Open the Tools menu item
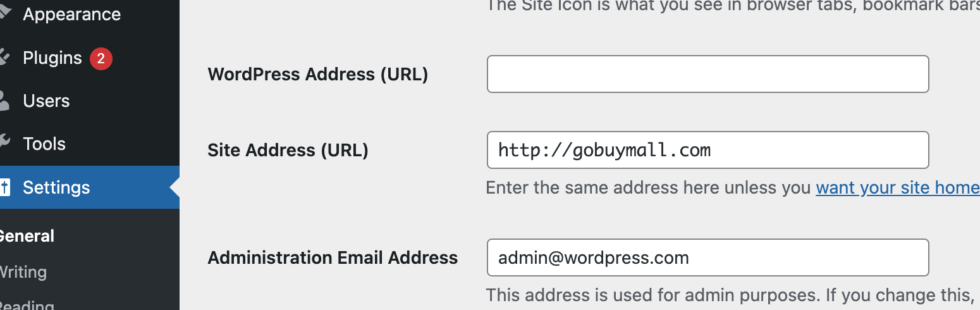 coord(44,144)
